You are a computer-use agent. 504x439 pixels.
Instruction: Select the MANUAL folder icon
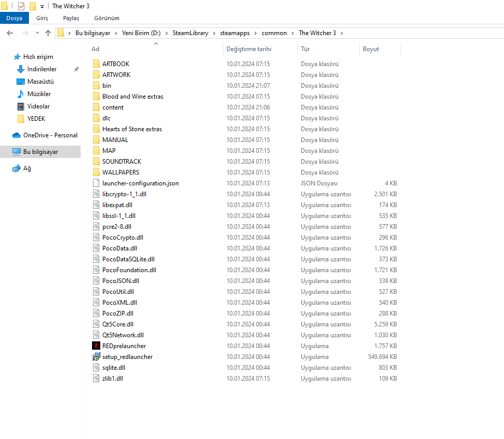(x=96, y=139)
